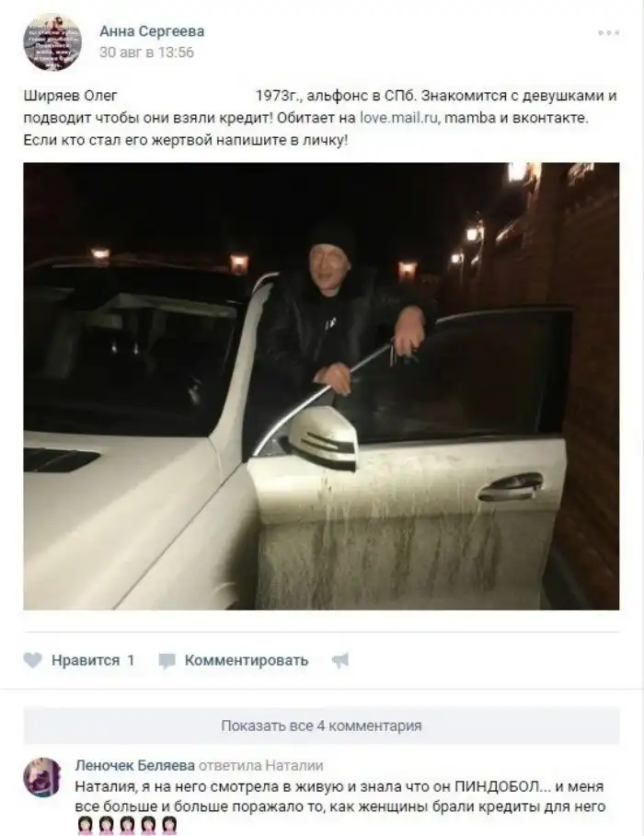Click the comment text by Леночек Беляева
This screenshot has width=644, height=836.
pos(340,796)
